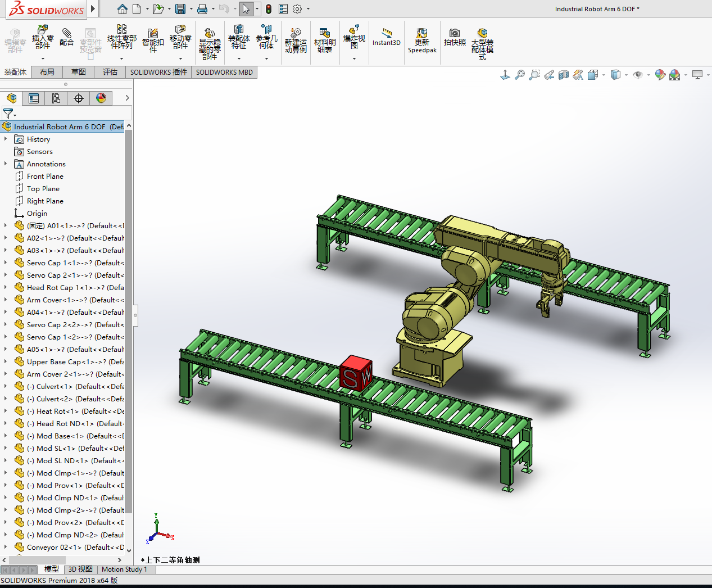Image resolution: width=712 pixels, height=588 pixels.
Task: Click the Update Speedpak (更新 Speedpak) button
Action: [422, 40]
